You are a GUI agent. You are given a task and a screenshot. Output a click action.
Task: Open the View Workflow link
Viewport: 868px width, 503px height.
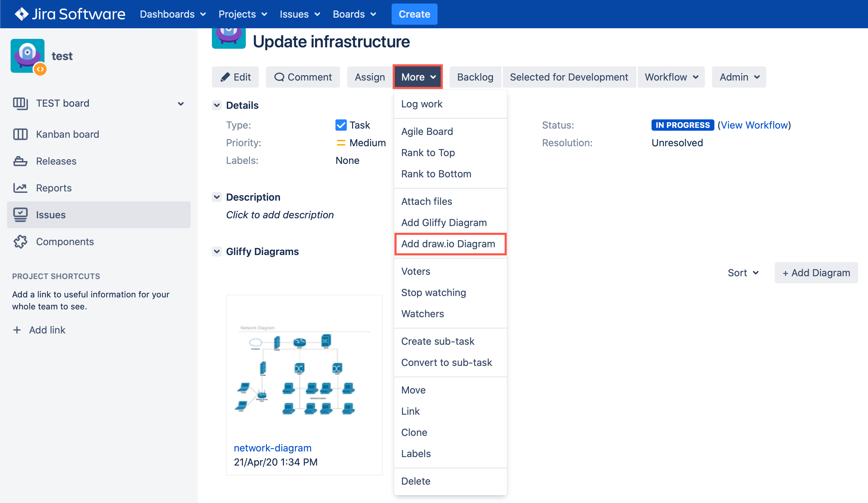click(x=754, y=125)
